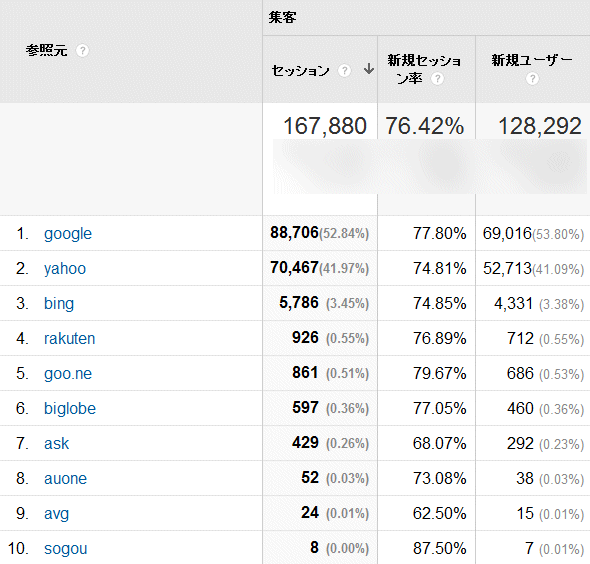Select total new users value 128,292
This screenshot has height=564, width=590.
click(540, 126)
